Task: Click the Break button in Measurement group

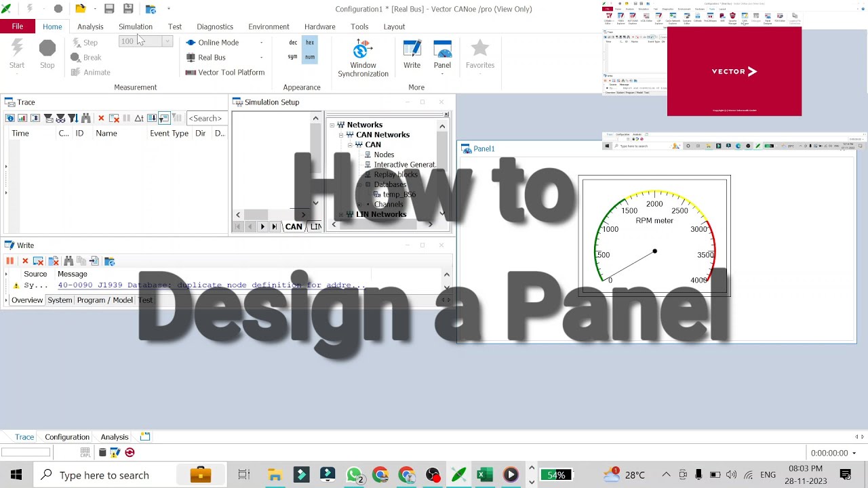Action: 86,58
